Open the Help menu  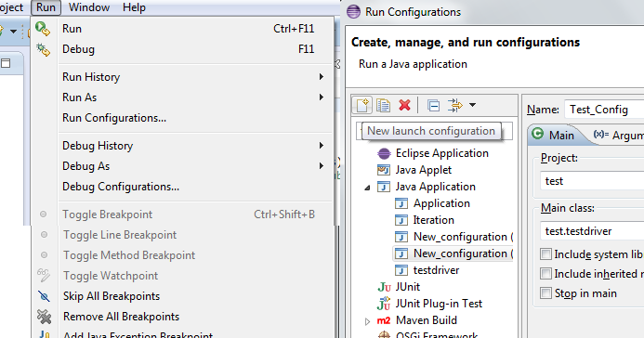pos(134,7)
